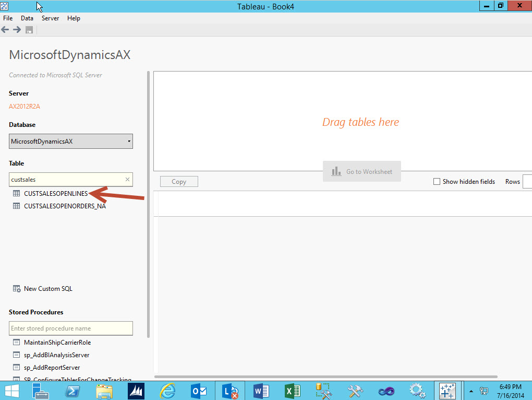Open Excel from the taskbar
Image resolution: width=532 pixels, height=400 pixels.
click(292, 391)
